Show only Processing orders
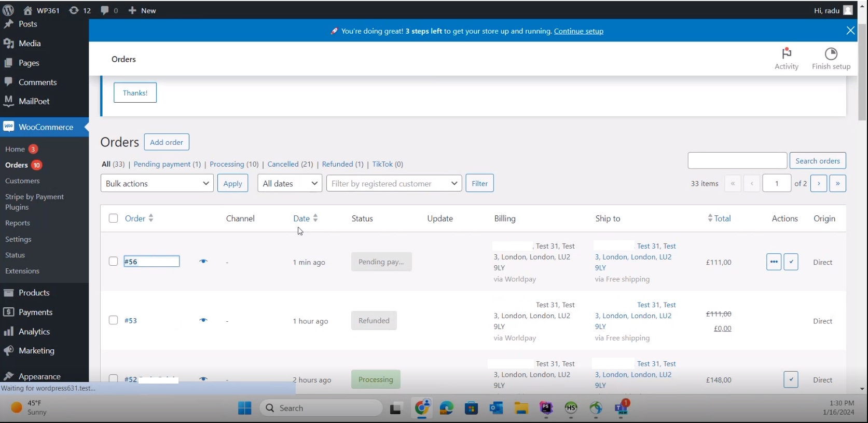 tap(227, 164)
